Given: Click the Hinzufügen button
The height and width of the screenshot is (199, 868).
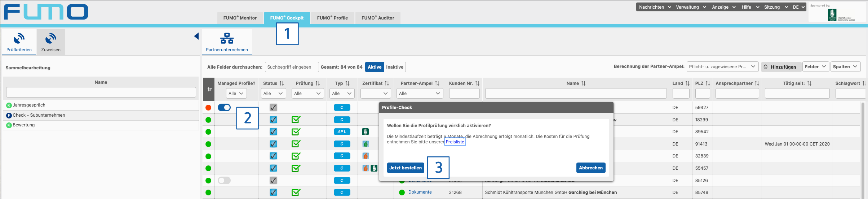Looking at the screenshot, I should point(781,67).
